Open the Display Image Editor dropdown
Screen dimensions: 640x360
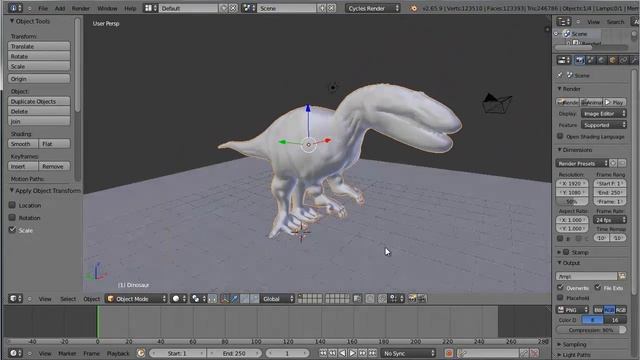click(604, 113)
